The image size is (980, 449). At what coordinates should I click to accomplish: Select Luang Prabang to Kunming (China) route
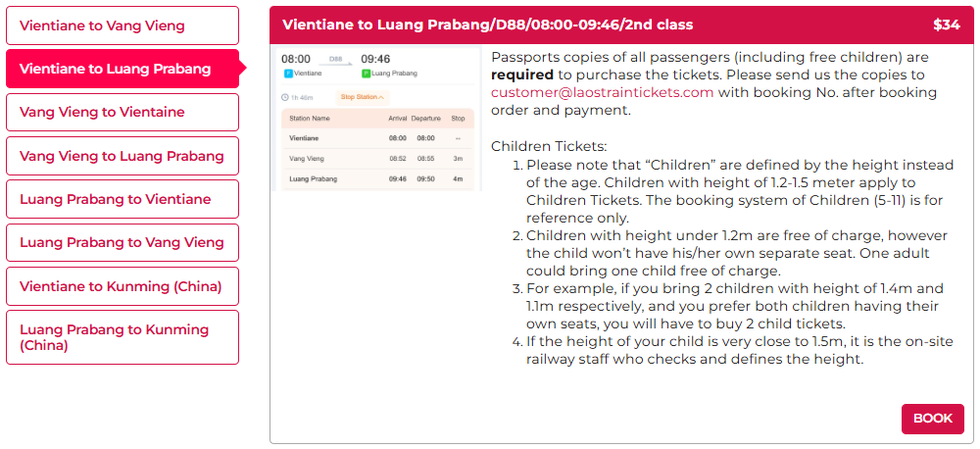click(122, 337)
